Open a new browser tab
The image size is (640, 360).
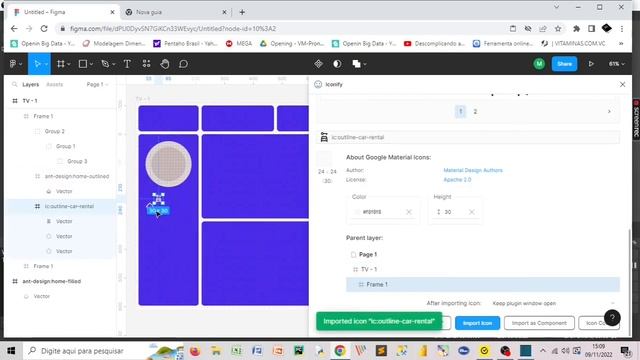click(x=242, y=12)
